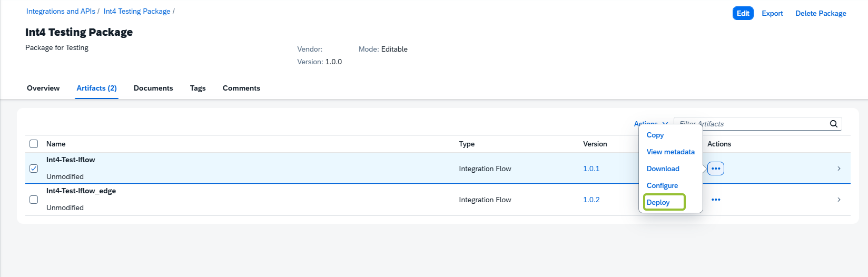Open actions menu for Int4-Test-Iflow

[716, 169]
